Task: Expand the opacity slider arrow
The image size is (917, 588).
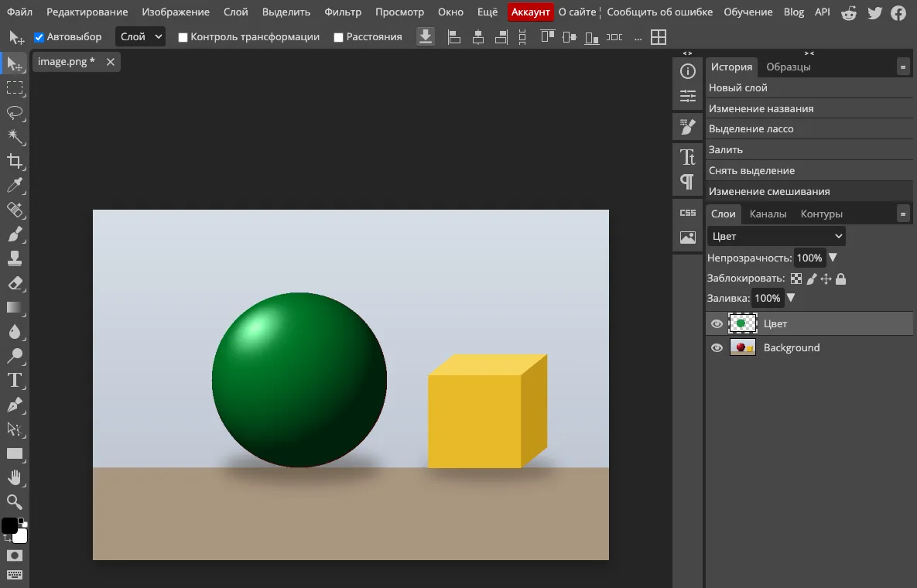Action: [833, 258]
